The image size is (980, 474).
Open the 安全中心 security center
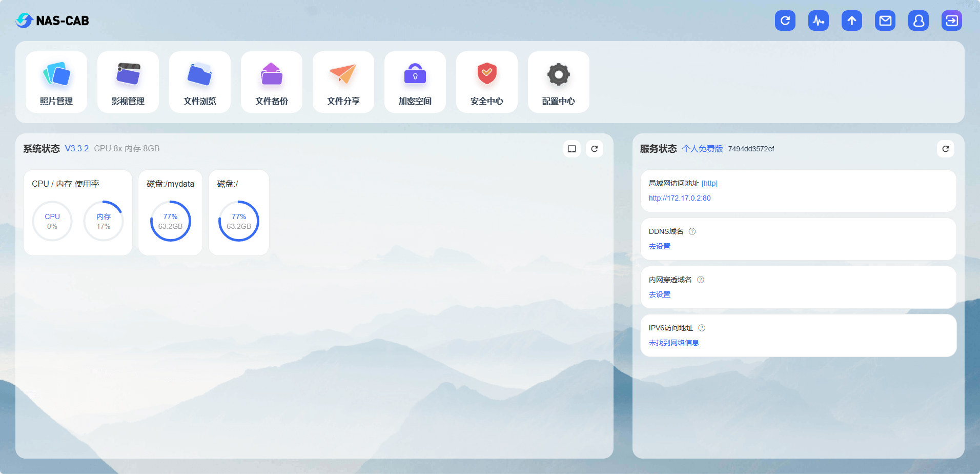tap(487, 82)
